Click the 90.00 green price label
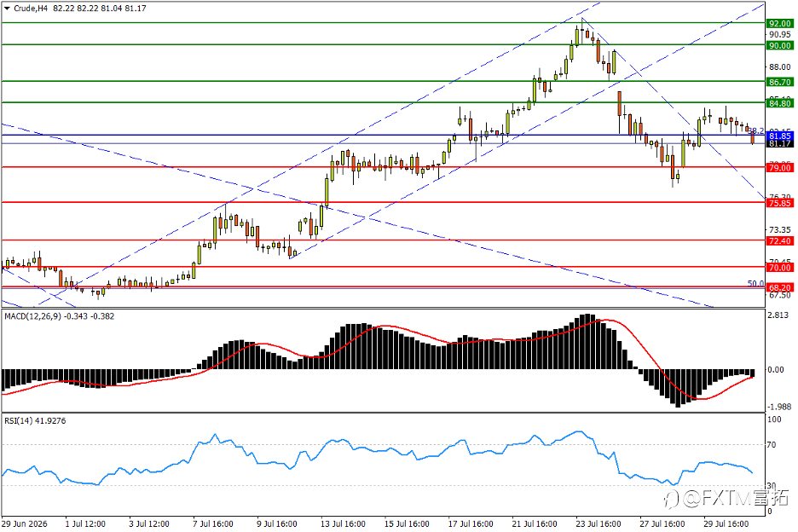The height and width of the screenshot is (532, 798). (x=779, y=45)
